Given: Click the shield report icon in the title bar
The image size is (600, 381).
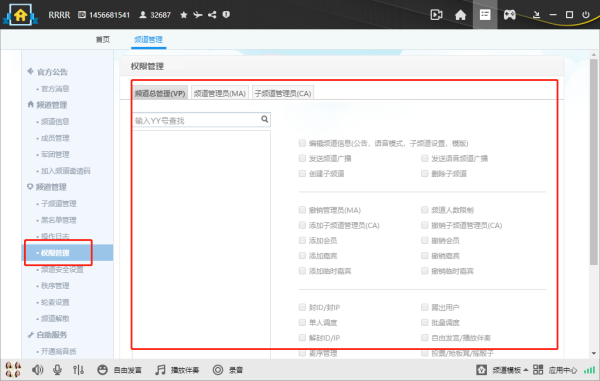Looking at the screenshot, I should [226, 15].
